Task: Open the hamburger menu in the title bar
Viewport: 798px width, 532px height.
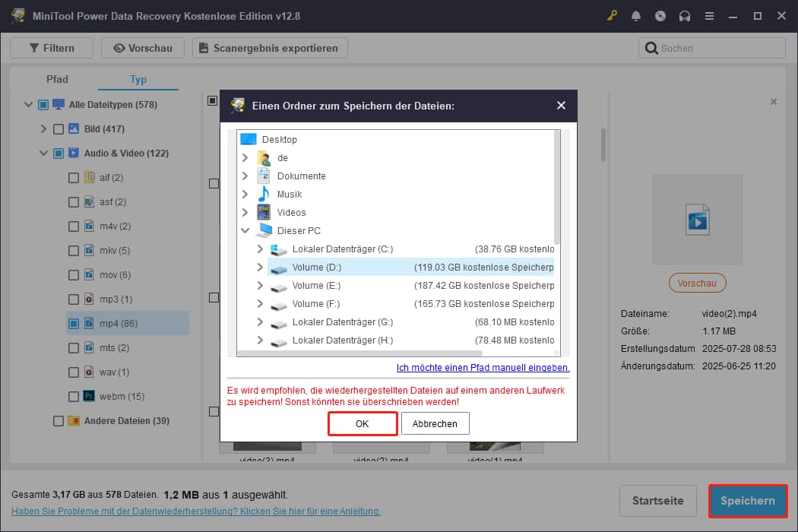Action: [x=709, y=15]
